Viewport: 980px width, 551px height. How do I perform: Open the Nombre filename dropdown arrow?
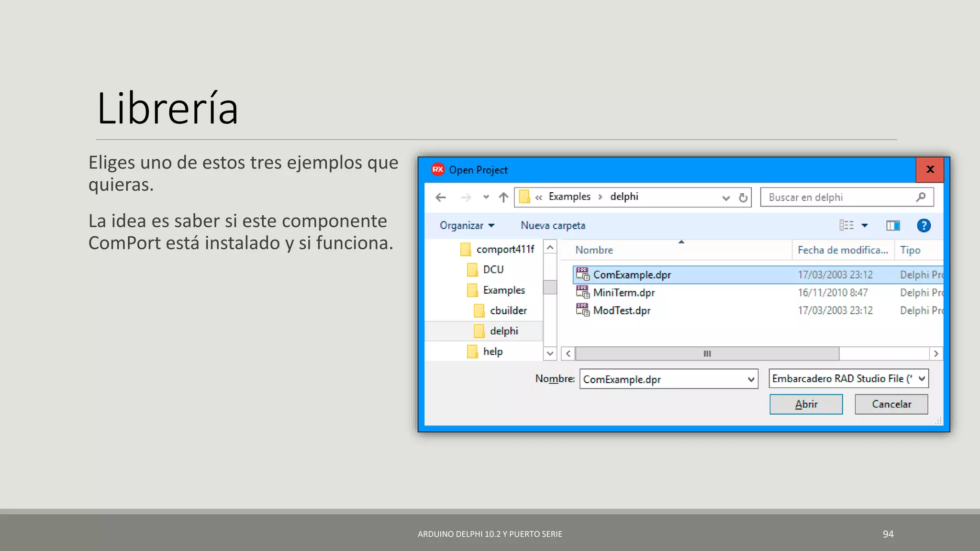click(751, 379)
